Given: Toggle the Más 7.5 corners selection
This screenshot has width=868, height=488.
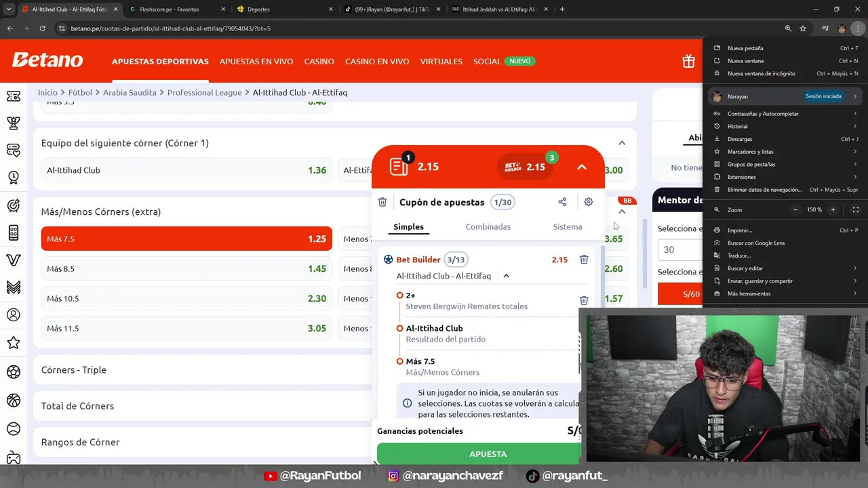Looking at the screenshot, I should coord(186,239).
